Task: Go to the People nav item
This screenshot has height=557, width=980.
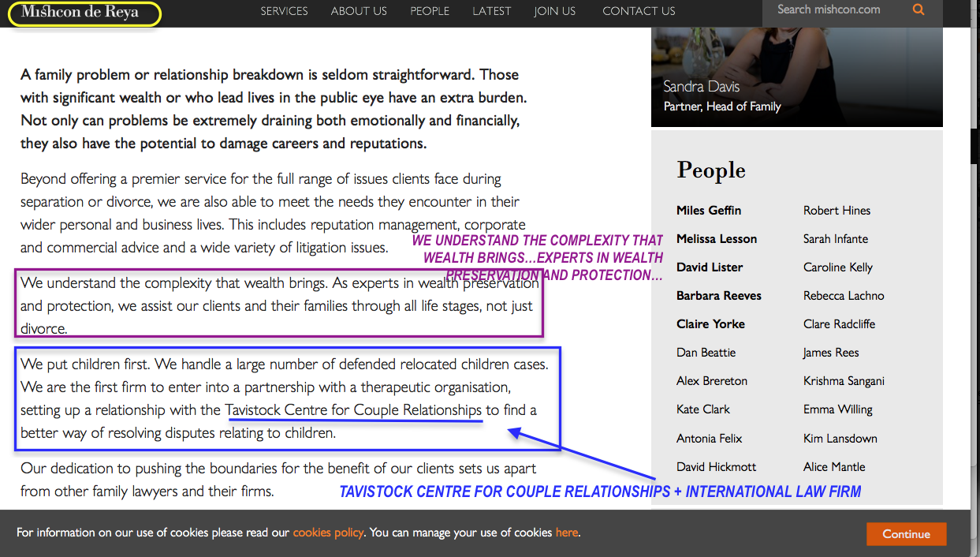Action: pos(430,11)
